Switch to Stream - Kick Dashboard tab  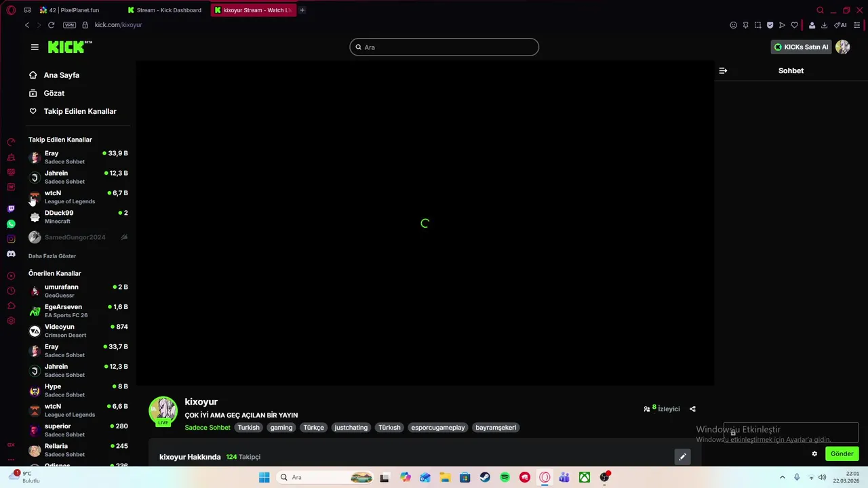click(x=166, y=10)
